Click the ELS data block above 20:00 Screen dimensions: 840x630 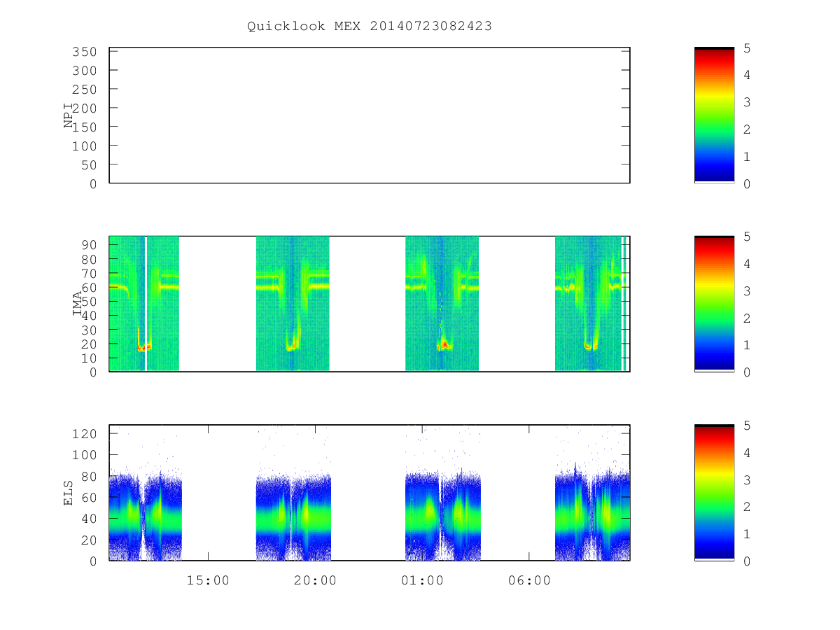coord(293,517)
